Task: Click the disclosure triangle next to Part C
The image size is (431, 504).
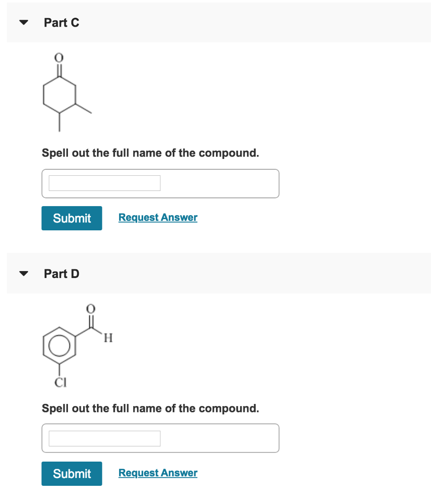Action: 23,22
